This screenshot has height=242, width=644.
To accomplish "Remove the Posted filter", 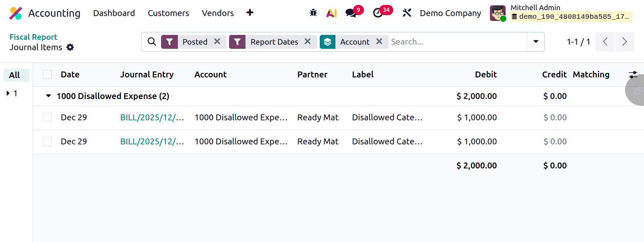I will (217, 41).
